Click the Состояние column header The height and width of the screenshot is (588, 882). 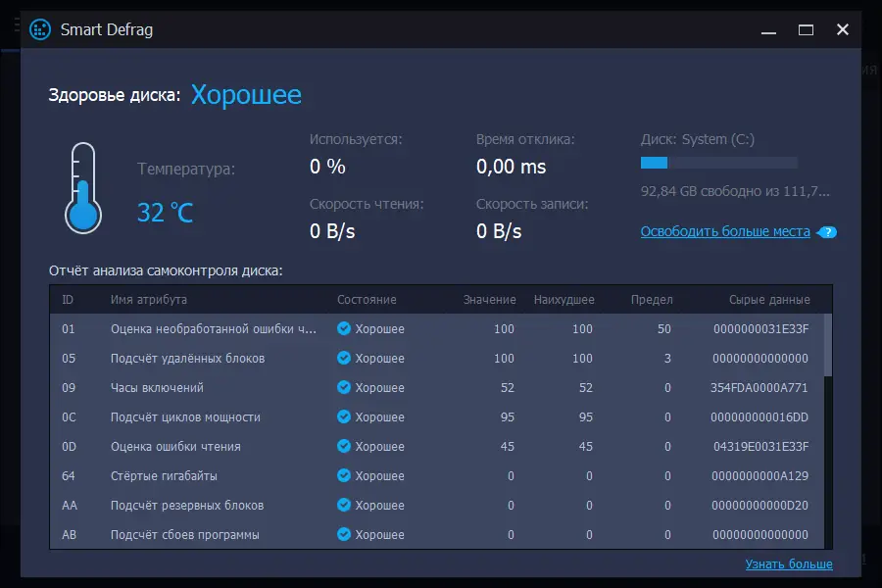point(367,300)
